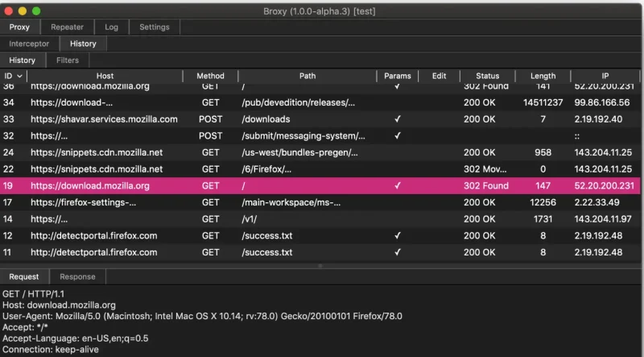Screen dimensions: 644x357
Task: Click the green fullscreen window button
Action: tap(36, 10)
